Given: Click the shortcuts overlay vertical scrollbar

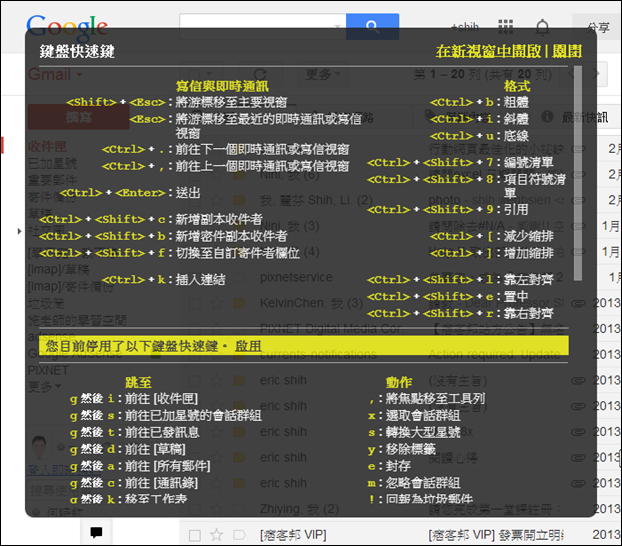Looking at the screenshot, I should click(578, 174).
